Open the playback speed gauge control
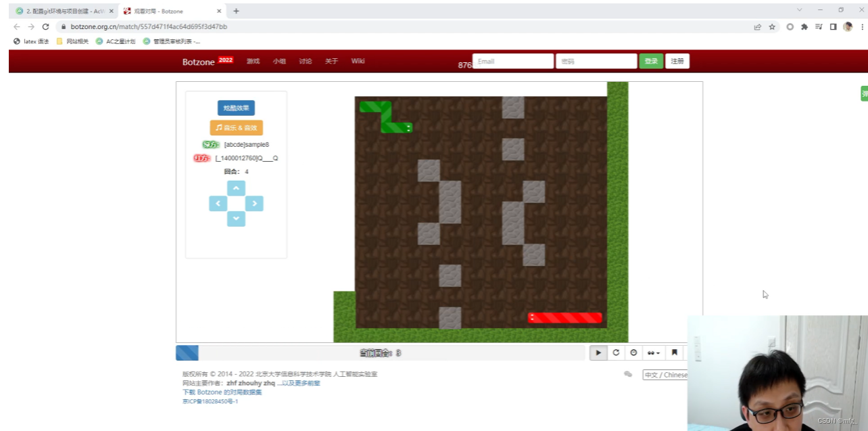This screenshot has width=868, height=431. coord(633,353)
